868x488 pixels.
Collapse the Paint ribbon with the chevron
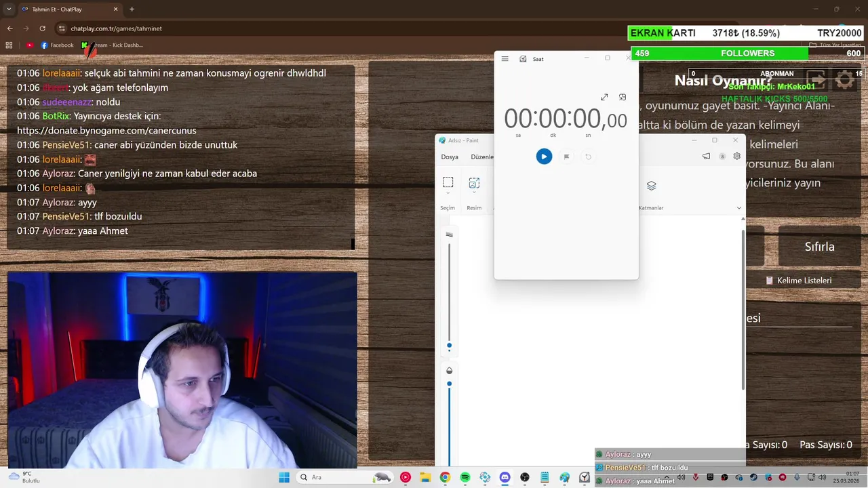click(x=738, y=208)
